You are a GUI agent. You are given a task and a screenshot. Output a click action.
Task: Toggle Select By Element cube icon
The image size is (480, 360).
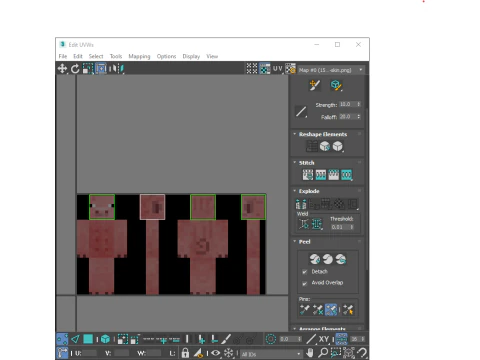(105, 339)
